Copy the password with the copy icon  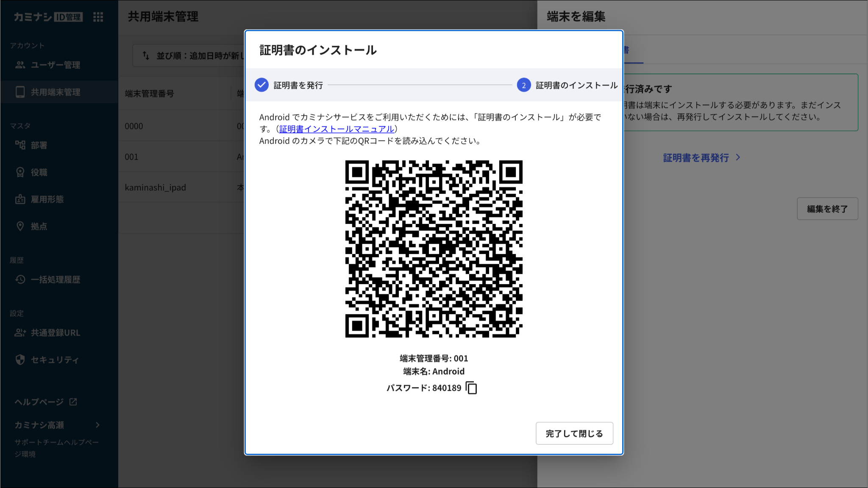[471, 388]
